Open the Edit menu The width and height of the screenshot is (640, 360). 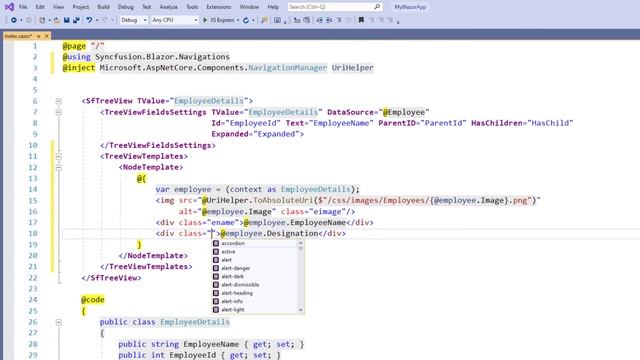click(40, 7)
